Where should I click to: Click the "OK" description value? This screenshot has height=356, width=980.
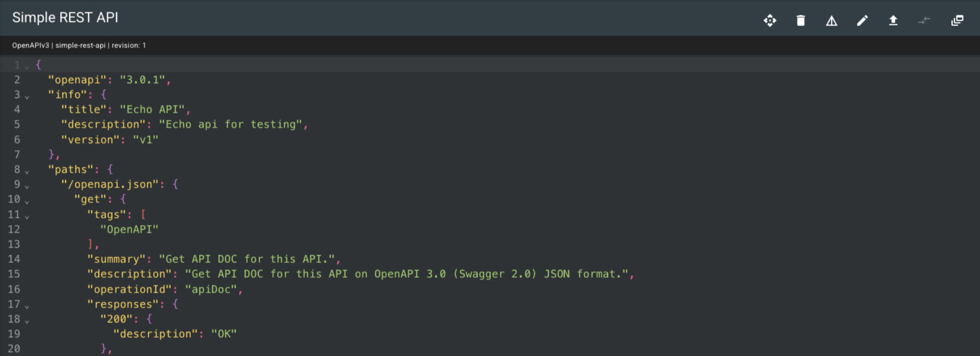click(x=224, y=334)
